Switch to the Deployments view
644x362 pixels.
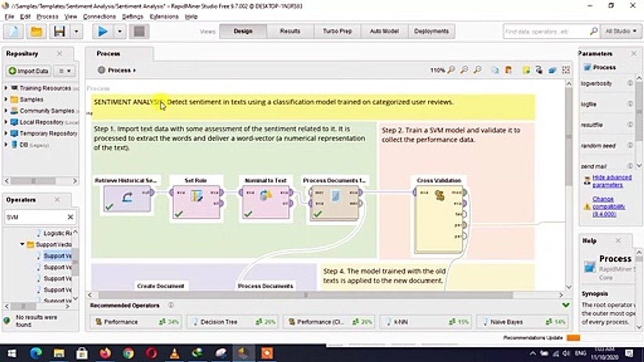(431, 31)
